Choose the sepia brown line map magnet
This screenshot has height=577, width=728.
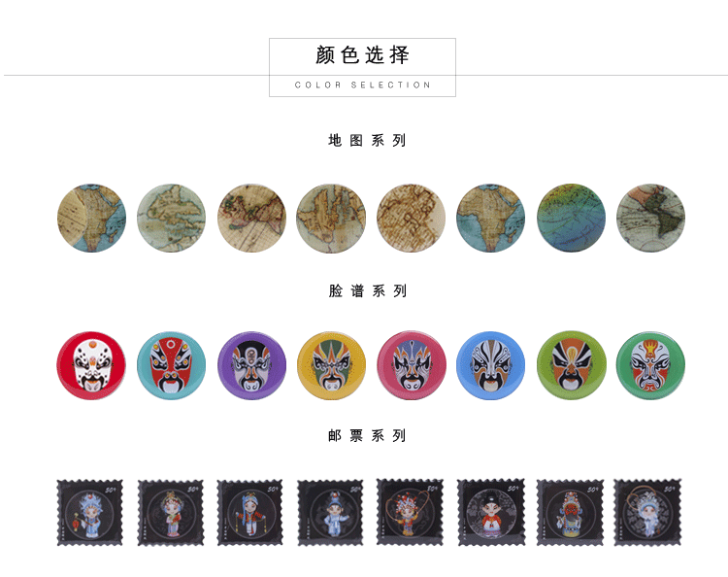pos(412,218)
